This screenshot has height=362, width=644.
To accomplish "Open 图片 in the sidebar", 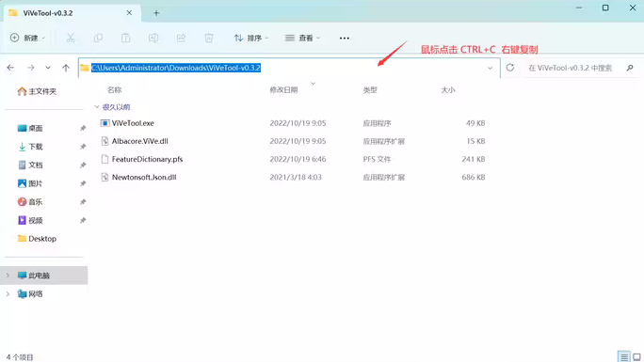I will (x=30, y=183).
